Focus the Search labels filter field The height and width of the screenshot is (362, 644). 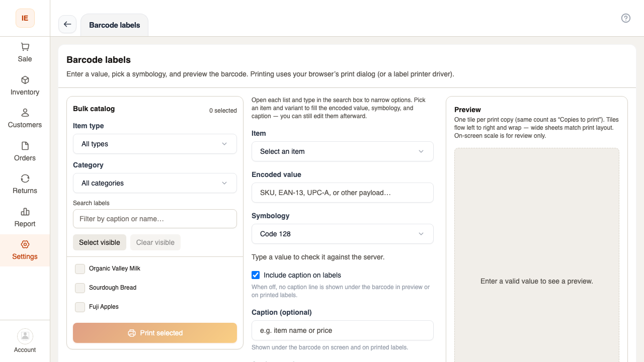click(155, 219)
